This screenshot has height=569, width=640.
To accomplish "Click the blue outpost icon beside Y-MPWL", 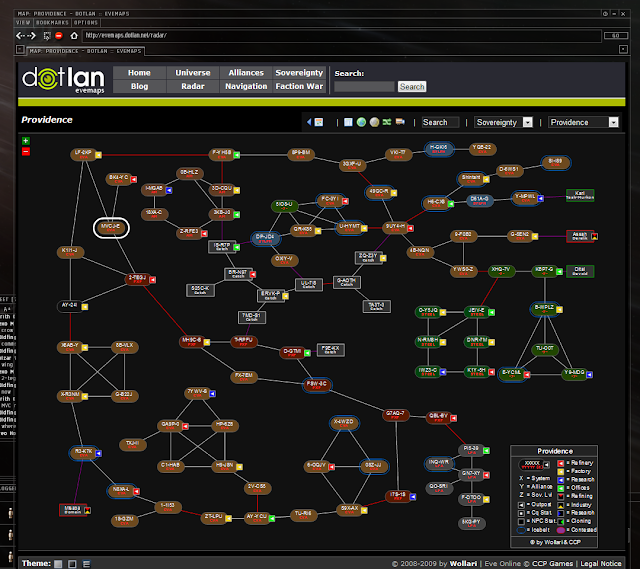I will [540, 198].
